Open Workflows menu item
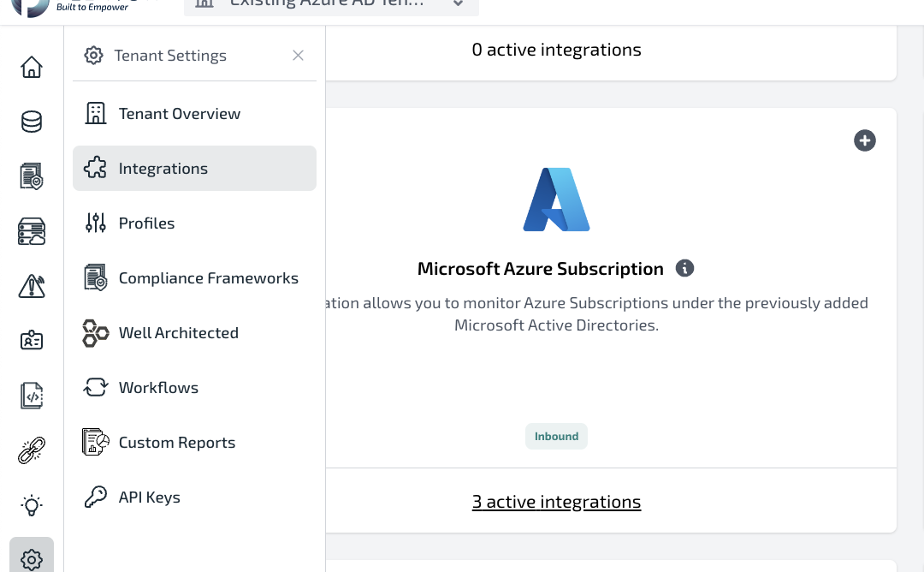924x572 pixels. (194, 387)
